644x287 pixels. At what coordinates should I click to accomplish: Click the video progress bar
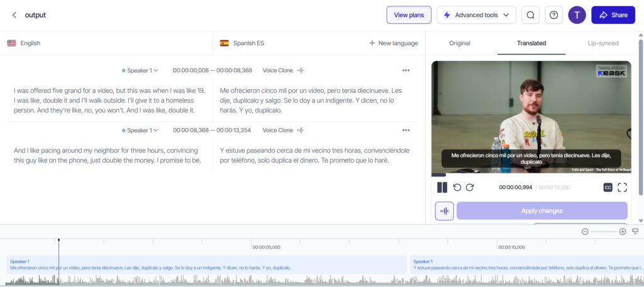(x=531, y=175)
